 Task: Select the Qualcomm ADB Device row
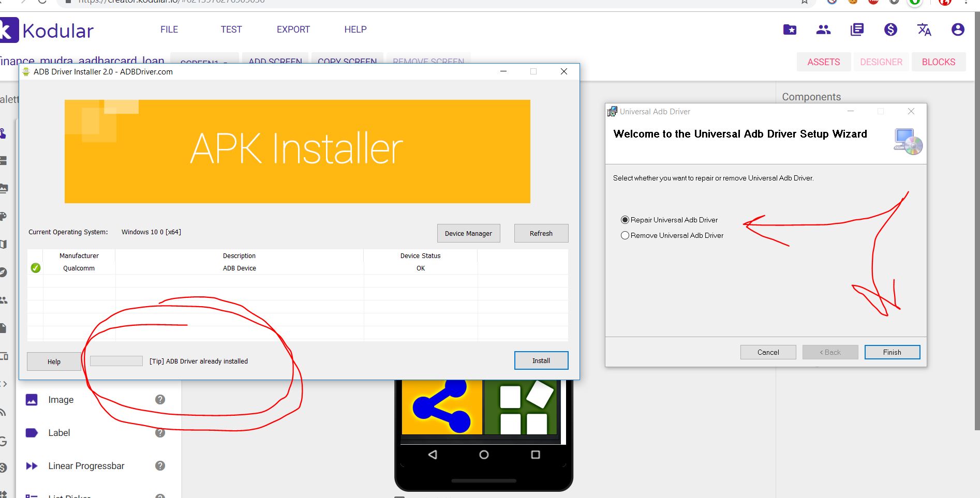click(x=239, y=268)
